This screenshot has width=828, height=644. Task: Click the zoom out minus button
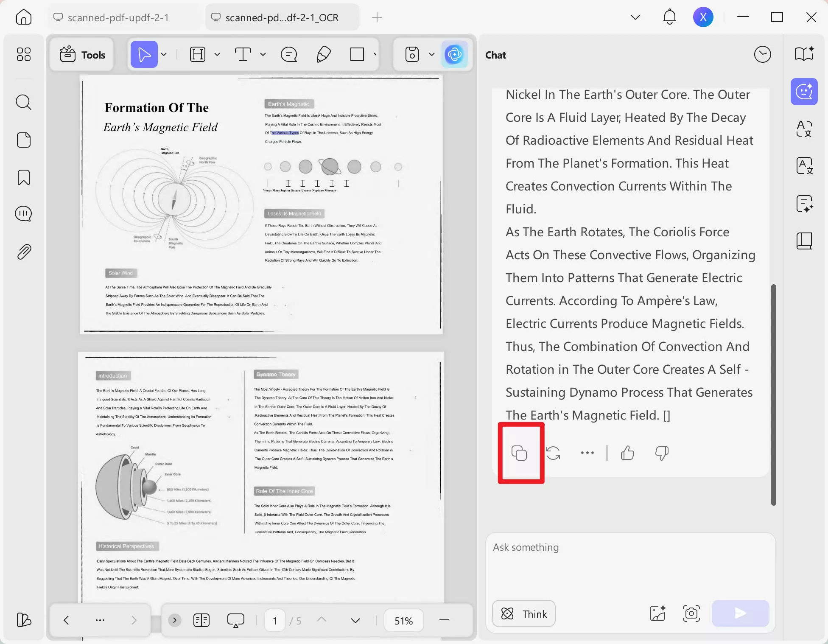[444, 621]
